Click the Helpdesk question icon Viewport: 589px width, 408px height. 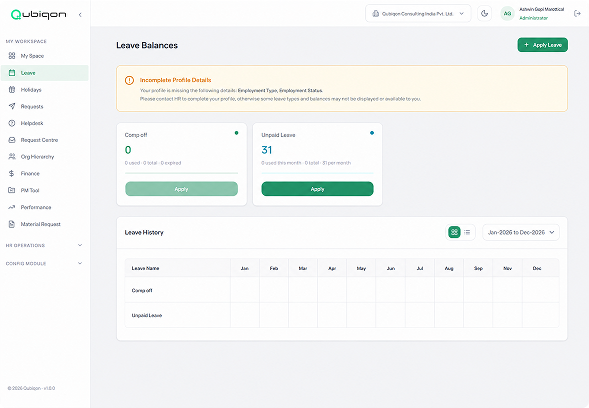pyautogui.click(x=12, y=123)
